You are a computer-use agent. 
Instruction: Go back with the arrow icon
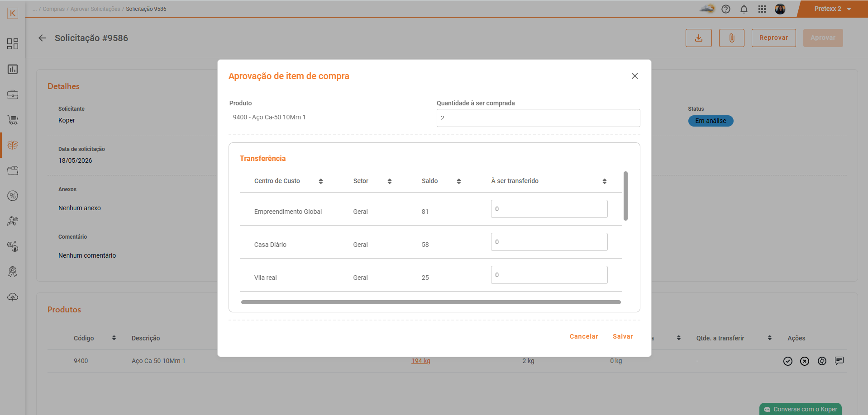[x=42, y=38]
